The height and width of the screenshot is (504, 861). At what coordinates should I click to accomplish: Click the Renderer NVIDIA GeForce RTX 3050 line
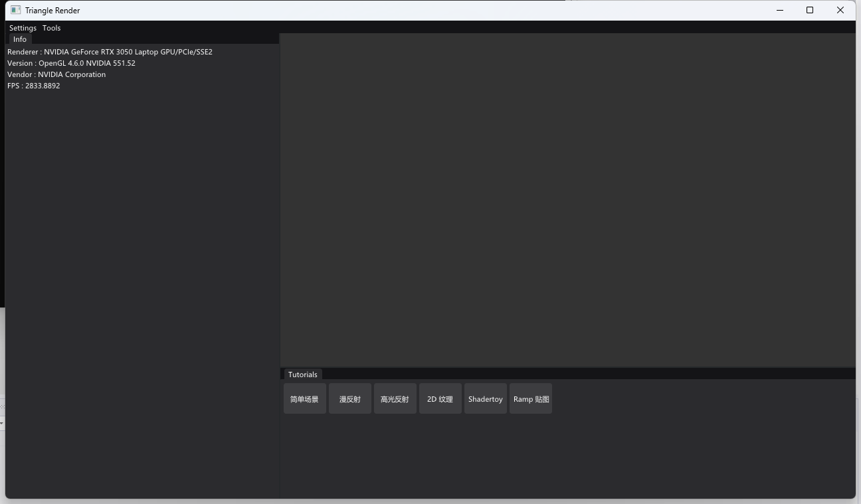110,52
